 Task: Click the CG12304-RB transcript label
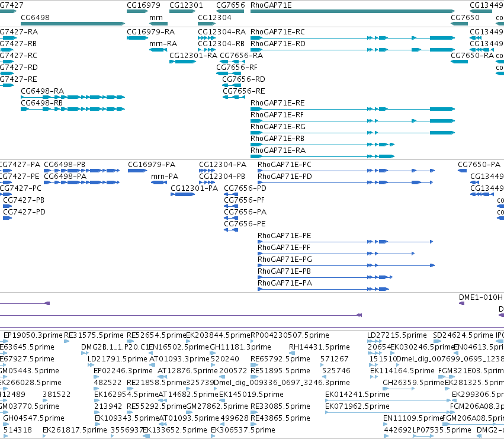click(x=221, y=44)
